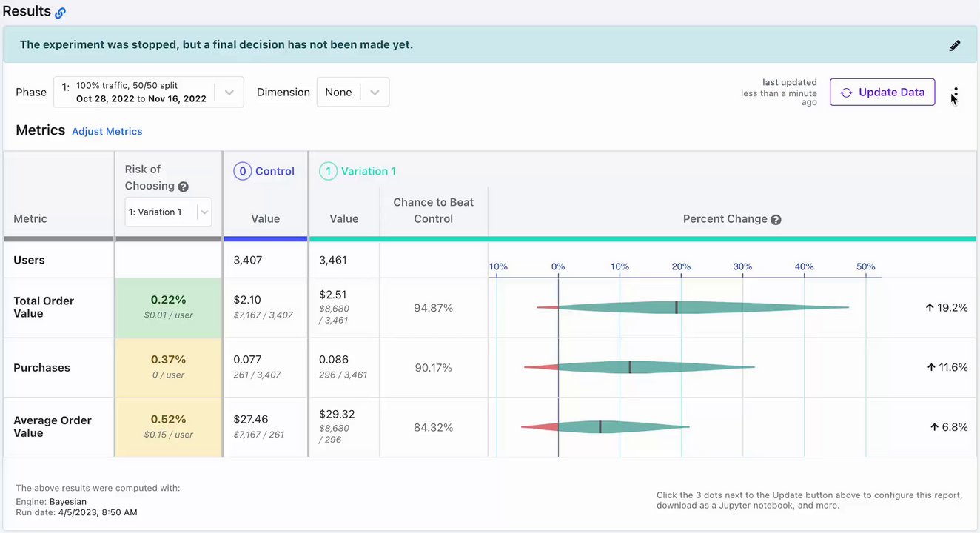Image resolution: width=980 pixels, height=533 pixels.
Task: Open the three-dot options menu
Action: 956,93
